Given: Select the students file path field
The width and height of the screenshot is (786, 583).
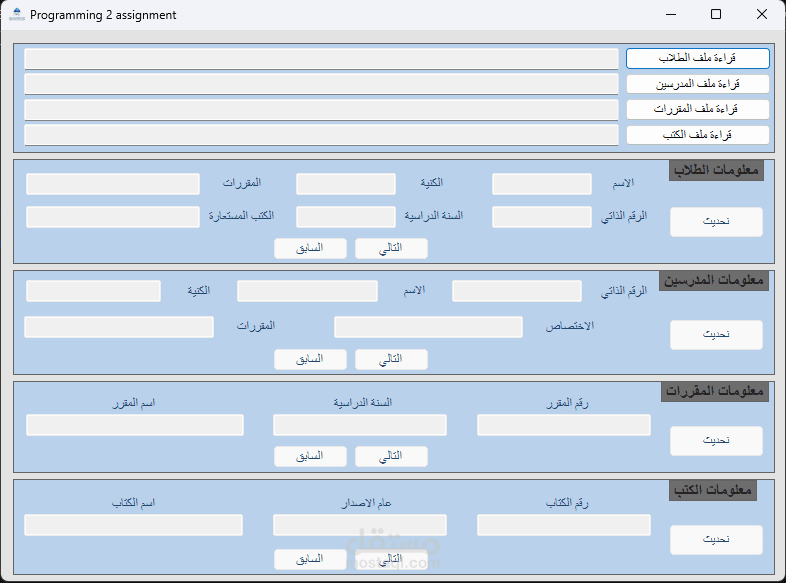Looking at the screenshot, I should 321,59.
